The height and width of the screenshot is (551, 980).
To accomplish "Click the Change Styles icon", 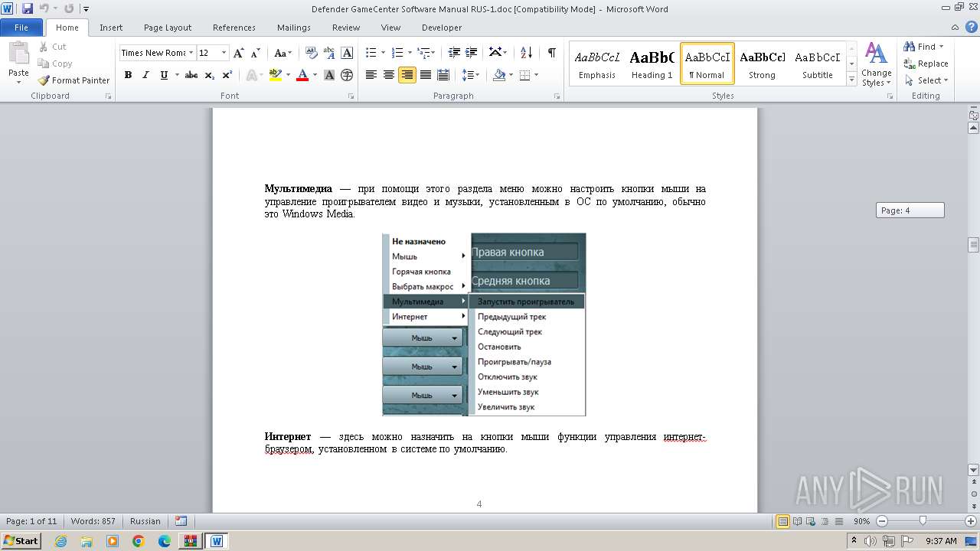I will point(876,64).
